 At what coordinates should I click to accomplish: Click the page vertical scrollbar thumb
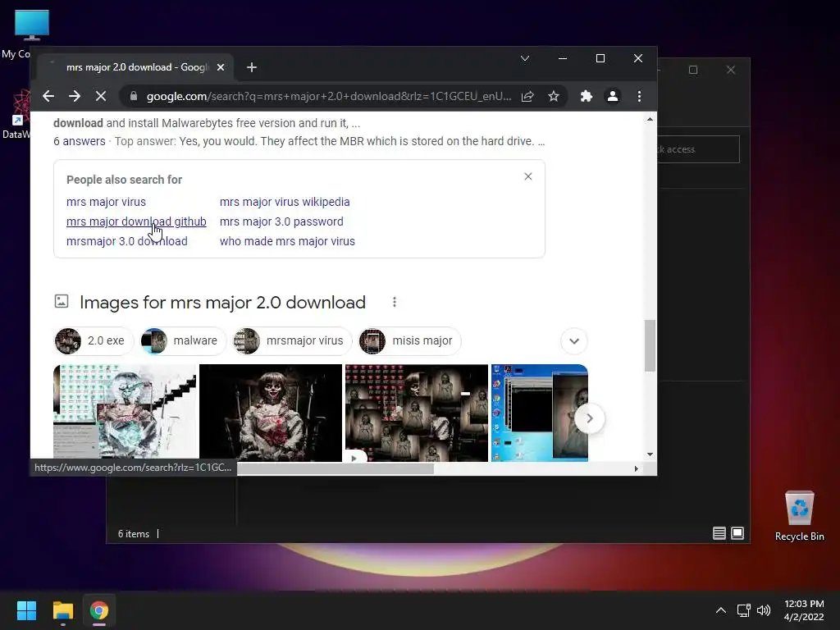(x=650, y=345)
